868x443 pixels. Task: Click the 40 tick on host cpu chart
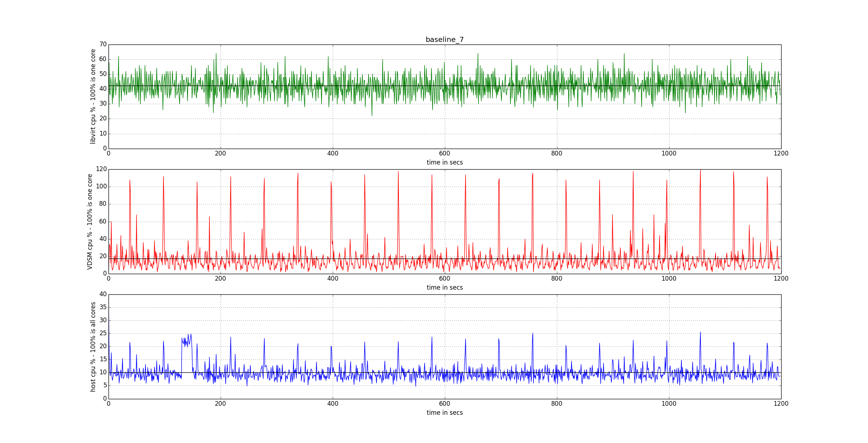tap(103, 294)
